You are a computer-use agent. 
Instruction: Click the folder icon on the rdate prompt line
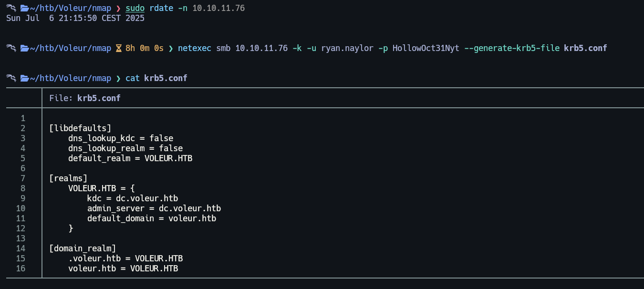[25, 9]
